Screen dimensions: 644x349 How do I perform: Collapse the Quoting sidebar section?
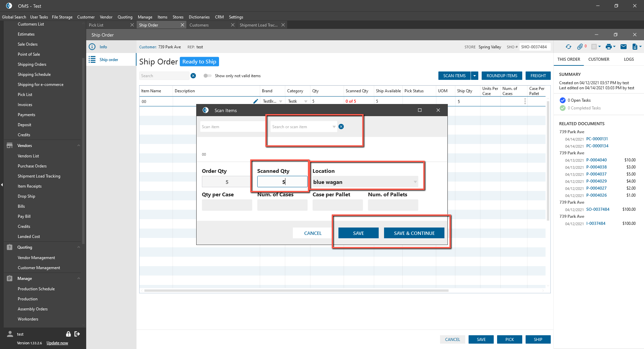[79, 247]
